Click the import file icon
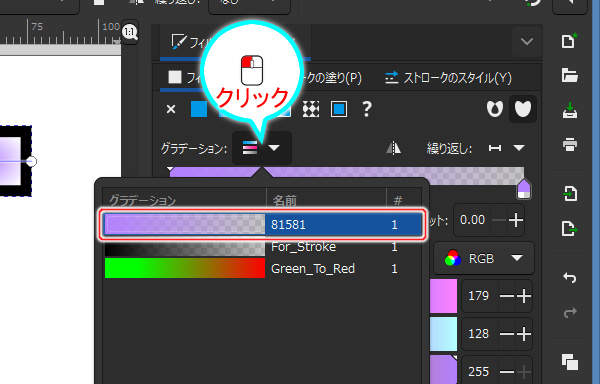 coord(570,194)
